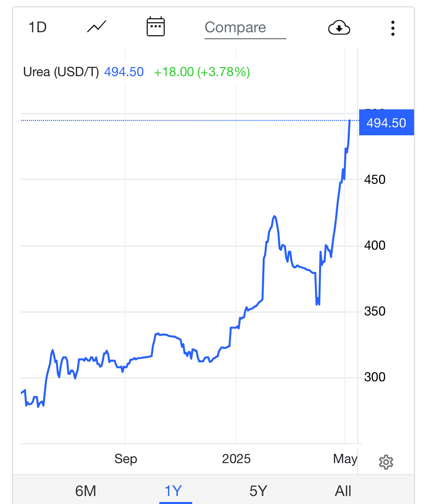Image resolution: width=427 pixels, height=504 pixels.
Task: Click the Urea (USD/T) series title
Action: point(61,72)
